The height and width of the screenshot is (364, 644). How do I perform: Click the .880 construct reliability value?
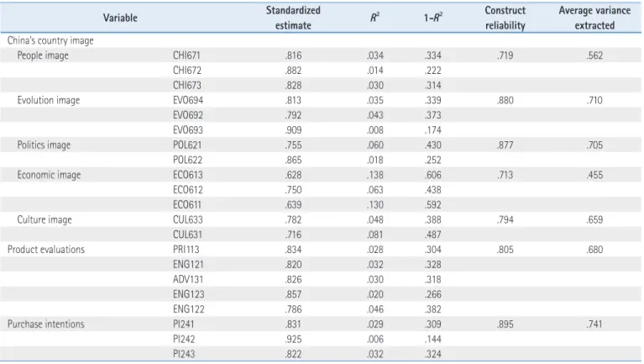(505, 100)
